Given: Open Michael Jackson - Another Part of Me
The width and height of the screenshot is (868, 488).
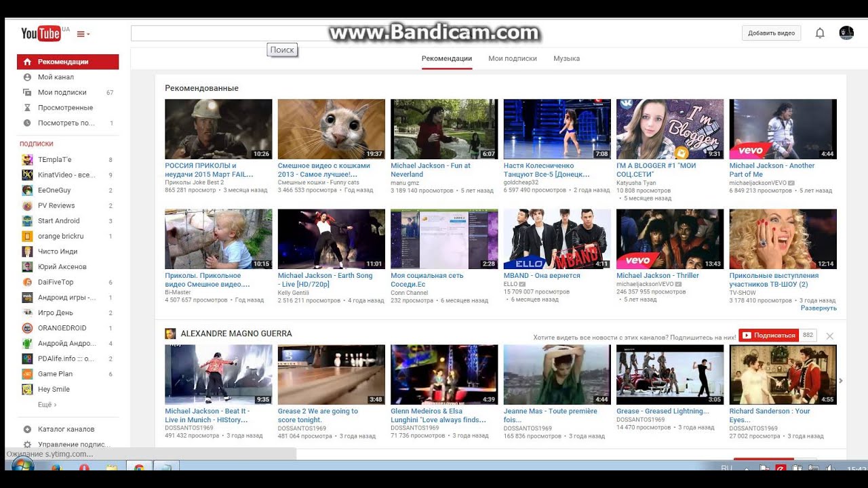Looking at the screenshot, I should click(772, 169).
